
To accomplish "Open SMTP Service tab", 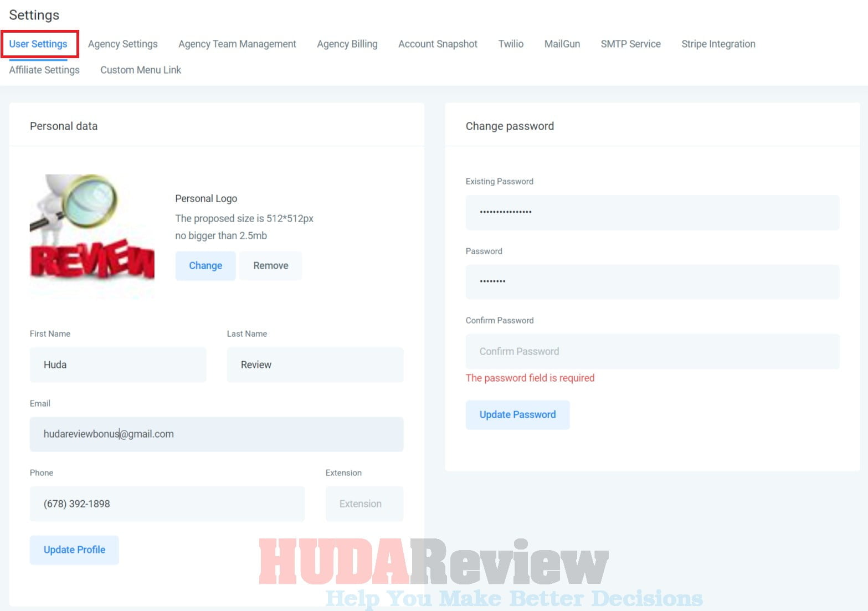I will point(630,44).
